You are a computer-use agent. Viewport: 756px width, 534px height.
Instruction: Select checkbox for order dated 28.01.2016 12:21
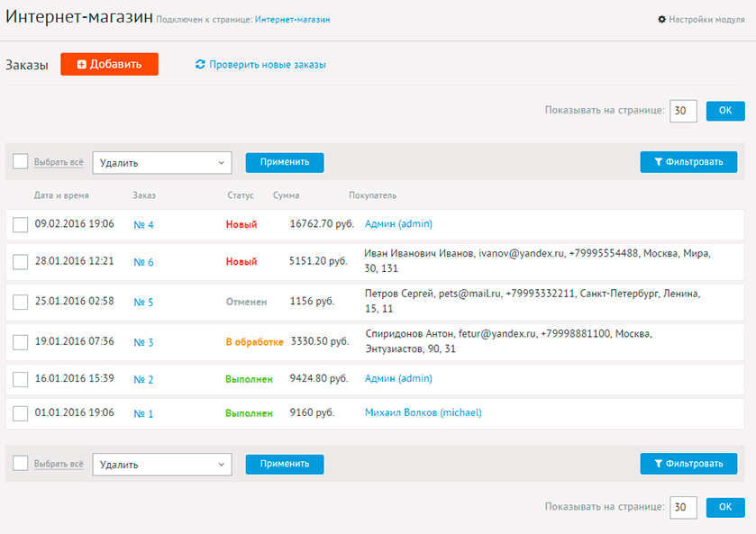(x=20, y=262)
